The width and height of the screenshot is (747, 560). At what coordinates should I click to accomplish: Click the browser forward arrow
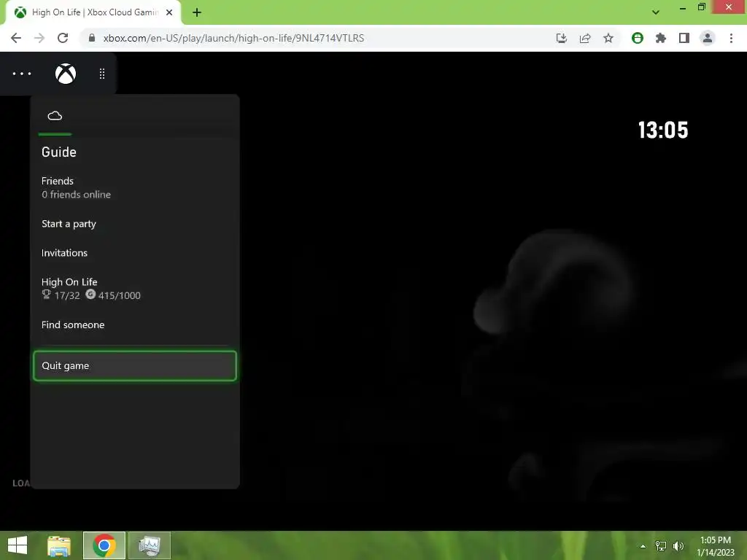tap(39, 38)
